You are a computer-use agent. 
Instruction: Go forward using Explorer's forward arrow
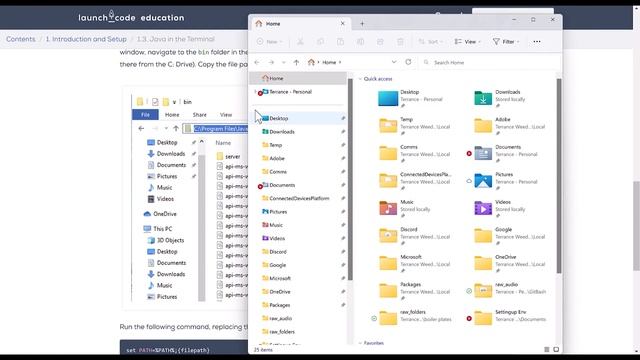click(271, 62)
